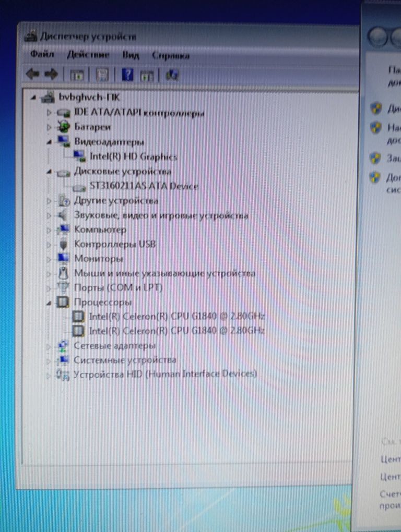Viewport: 401px width, 532px height.
Task: Select the Дисковые устройства category label
Action: [123, 172]
